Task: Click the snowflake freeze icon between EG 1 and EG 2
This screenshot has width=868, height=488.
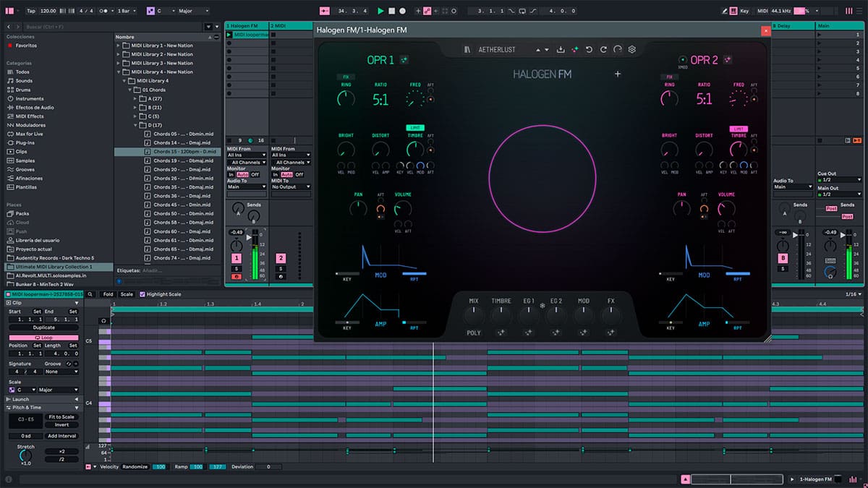Action: click(x=542, y=305)
